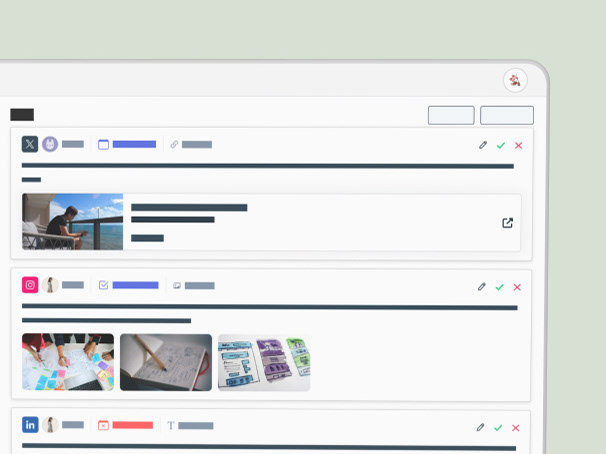The height and width of the screenshot is (454, 606).
Task: Open the sticky notes brainstorming photo
Action: pos(68,362)
